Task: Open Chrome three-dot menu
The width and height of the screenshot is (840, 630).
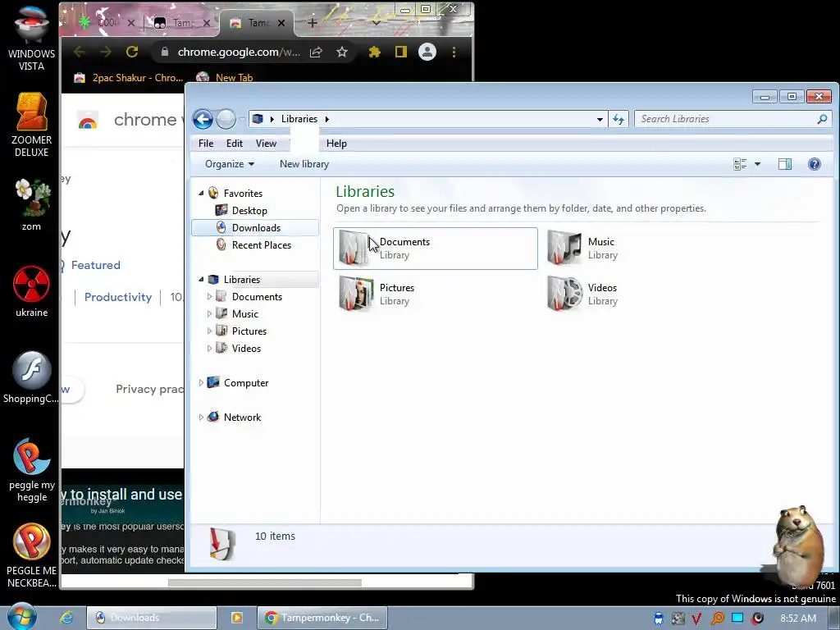Action: pos(454,52)
